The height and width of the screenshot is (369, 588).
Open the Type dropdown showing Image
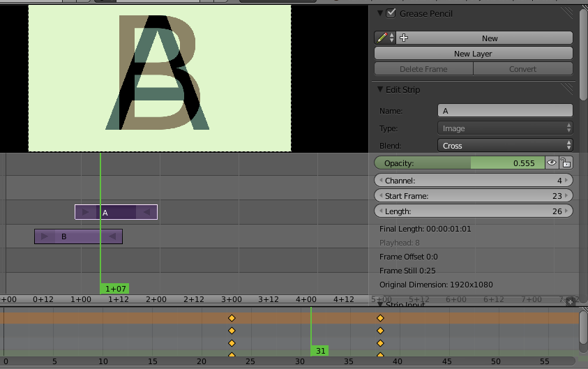point(505,128)
